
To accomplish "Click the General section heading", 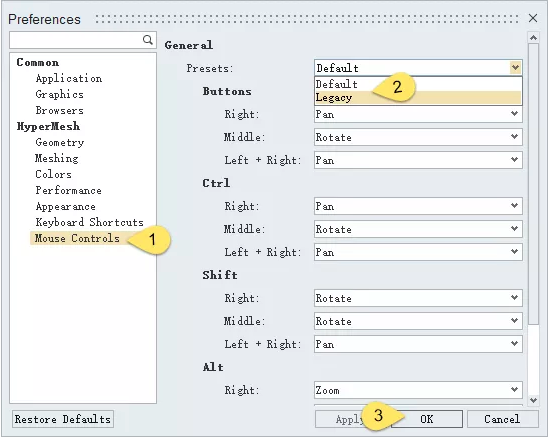I will (x=189, y=45).
